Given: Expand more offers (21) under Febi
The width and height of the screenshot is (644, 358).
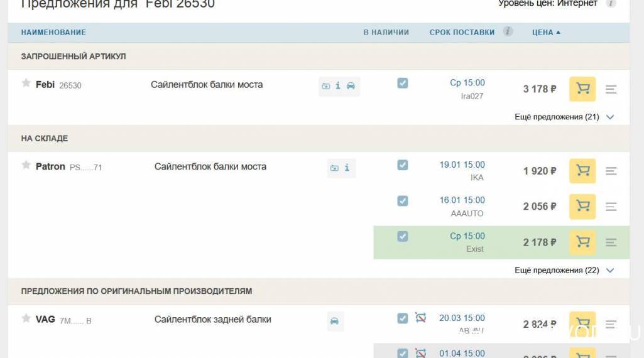Looking at the screenshot, I should click(x=564, y=117).
